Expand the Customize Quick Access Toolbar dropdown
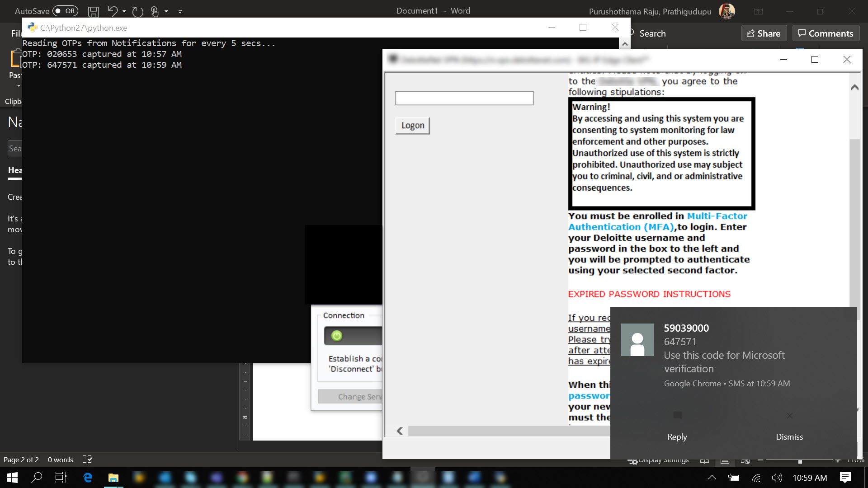This screenshot has height=488, width=868. tap(180, 12)
